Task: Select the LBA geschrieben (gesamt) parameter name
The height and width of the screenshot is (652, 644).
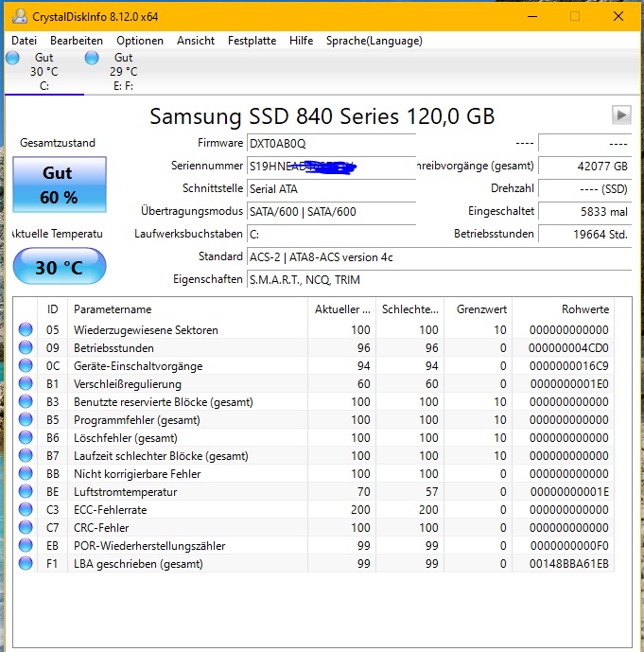Action: [138, 564]
